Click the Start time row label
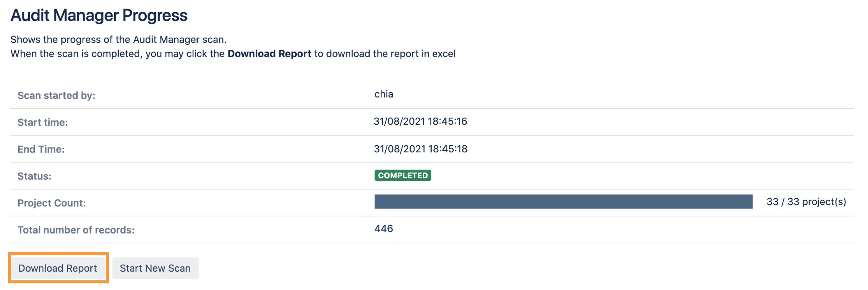Image resolution: width=868 pixels, height=290 pixels. tap(43, 122)
